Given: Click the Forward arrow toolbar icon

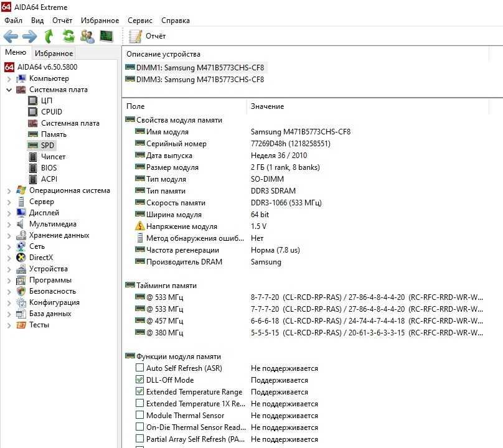Looking at the screenshot, I should [x=30, y=36].
